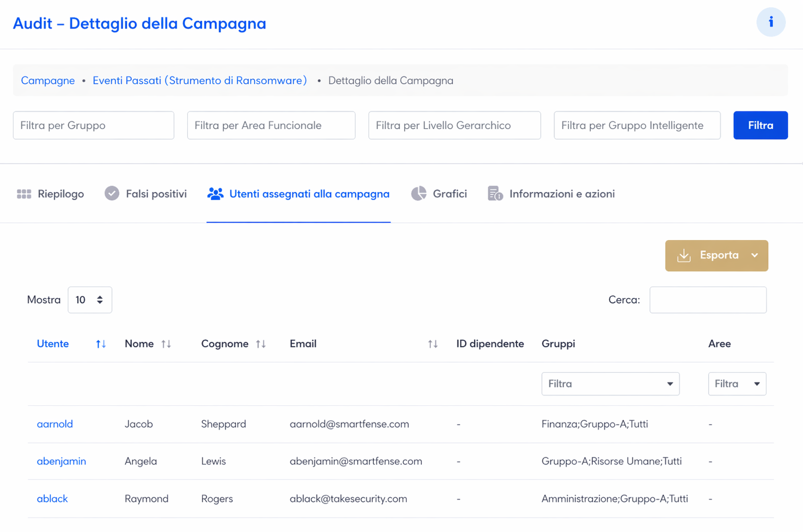Click the Cognome column header
Screen dimensions: 803x532
click(x=225, y=344)
